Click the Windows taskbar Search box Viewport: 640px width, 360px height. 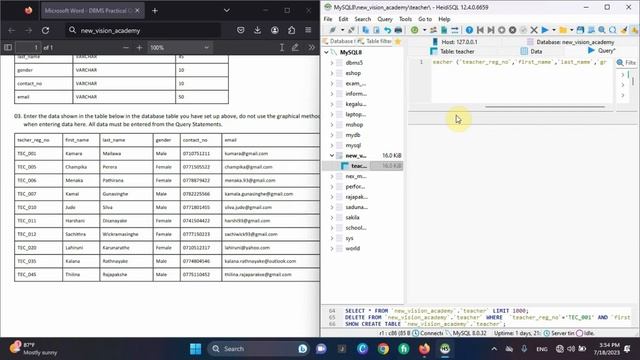point(258,349)
